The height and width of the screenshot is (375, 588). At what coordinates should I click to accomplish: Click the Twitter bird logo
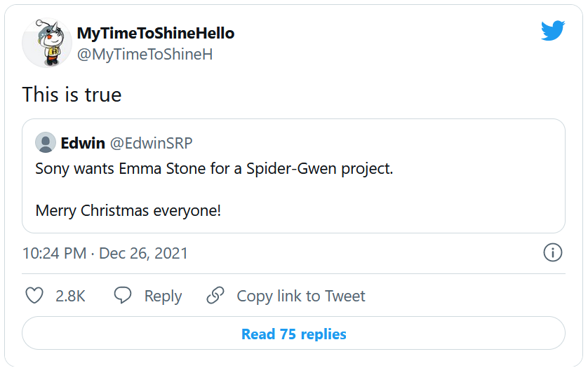pos(553,31)
